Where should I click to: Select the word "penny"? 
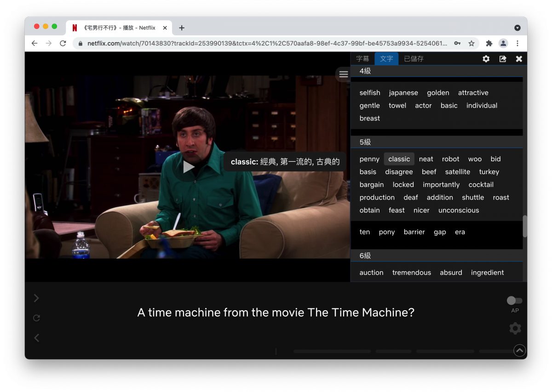[369, 159]
